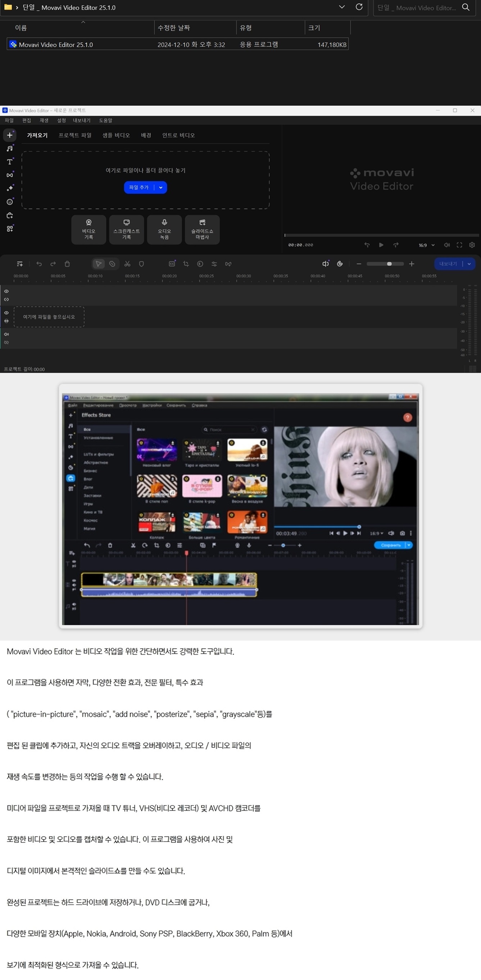Mute the audio track speaker icon
The image size is (481, 980).
pyautogui.click(x=6, y=334)
